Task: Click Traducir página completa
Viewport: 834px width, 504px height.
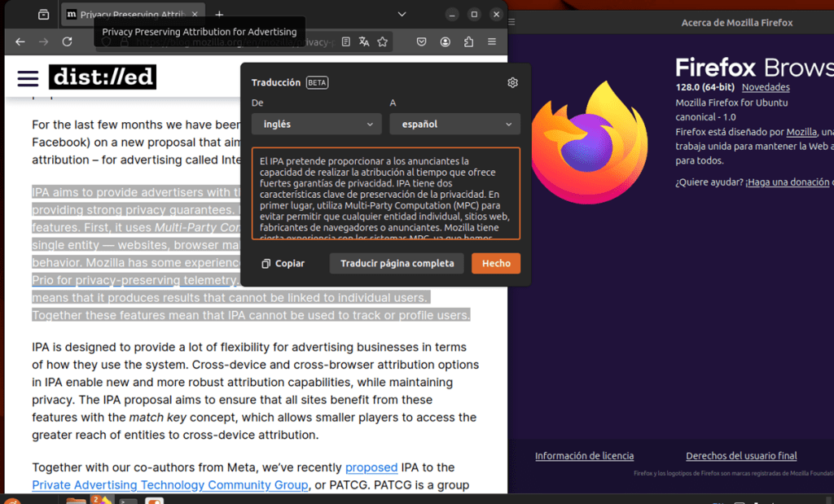Action: coord(396,263)
